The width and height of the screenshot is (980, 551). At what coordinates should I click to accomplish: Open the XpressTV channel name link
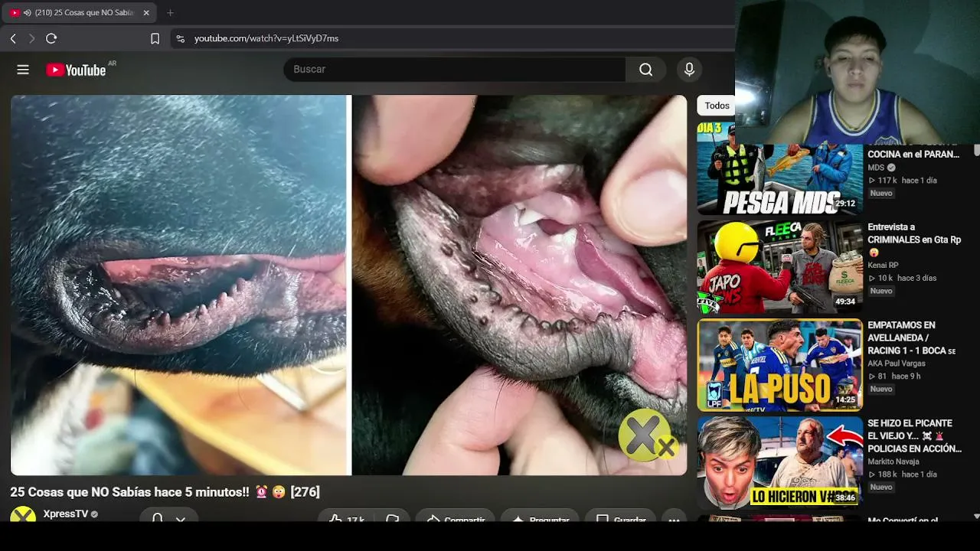pyautogui.click(x=65, y=514)
